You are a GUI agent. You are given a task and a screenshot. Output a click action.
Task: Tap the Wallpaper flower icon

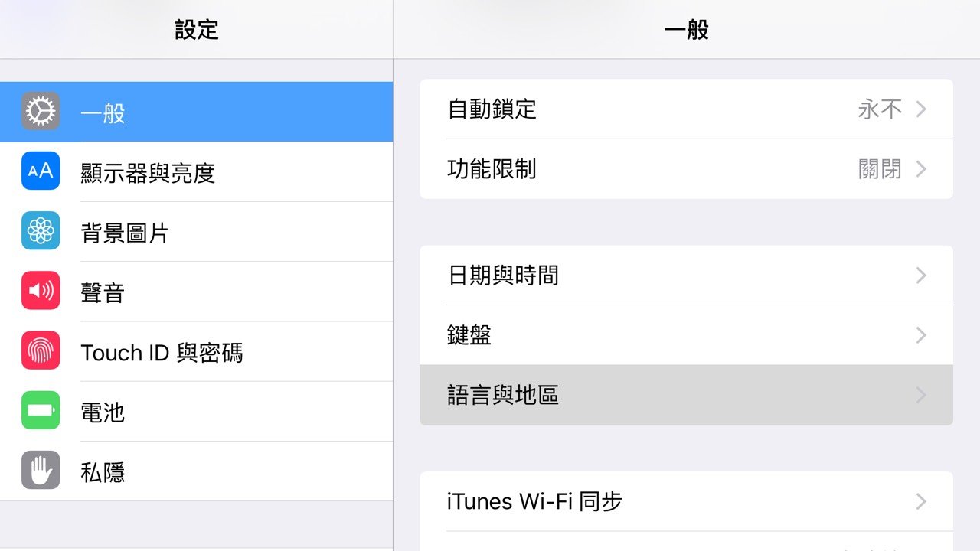click(x=41, y=231)
